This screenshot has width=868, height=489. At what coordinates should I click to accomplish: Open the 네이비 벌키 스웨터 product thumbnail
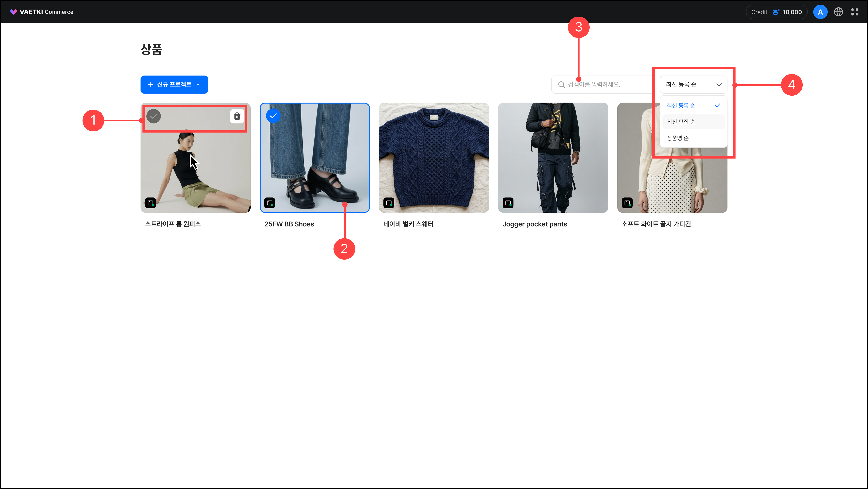(x=434, y=158)
